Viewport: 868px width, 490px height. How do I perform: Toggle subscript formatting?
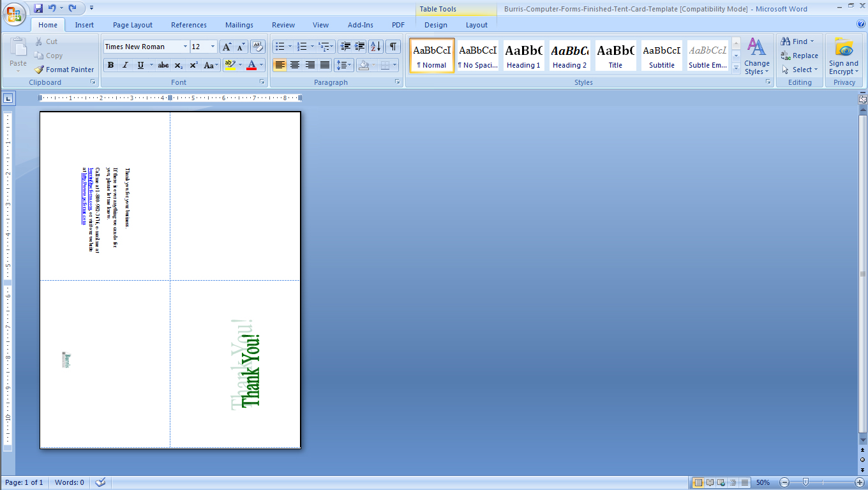coord(179,65)
